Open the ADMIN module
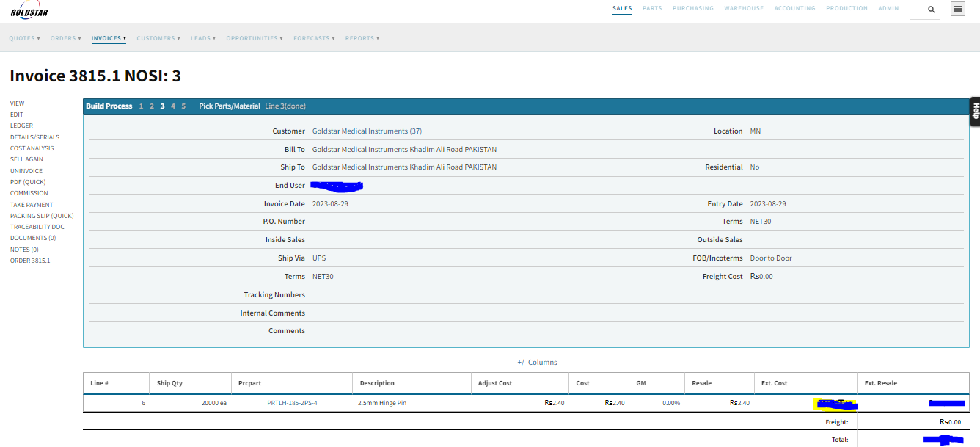Viewport: 980px width, 447px height. [888, 9]
